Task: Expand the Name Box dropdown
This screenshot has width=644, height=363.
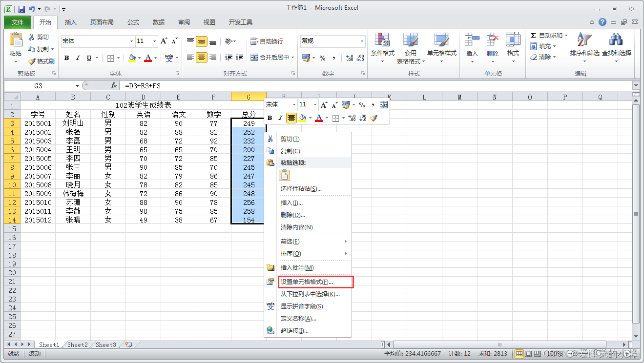Action: coord(77,85)
